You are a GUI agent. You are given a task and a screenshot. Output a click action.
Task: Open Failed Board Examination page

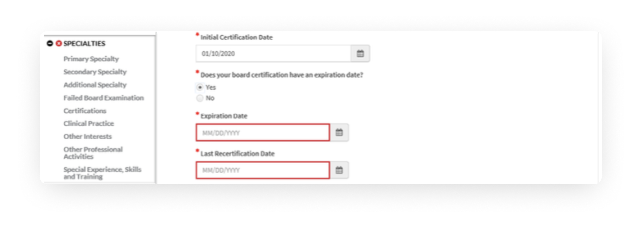point(104,98)
